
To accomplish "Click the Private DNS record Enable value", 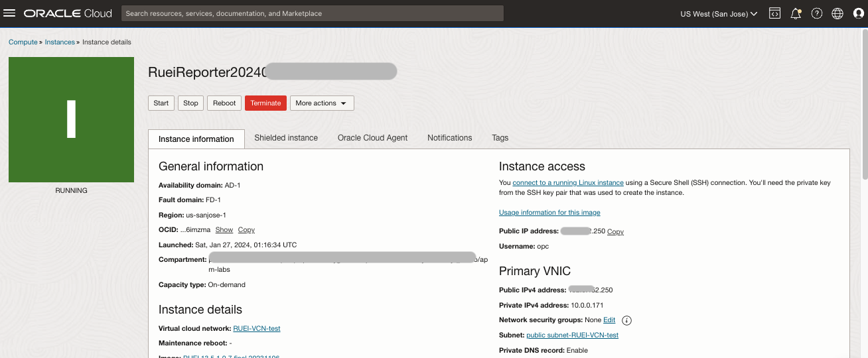I will coord(578,350).
